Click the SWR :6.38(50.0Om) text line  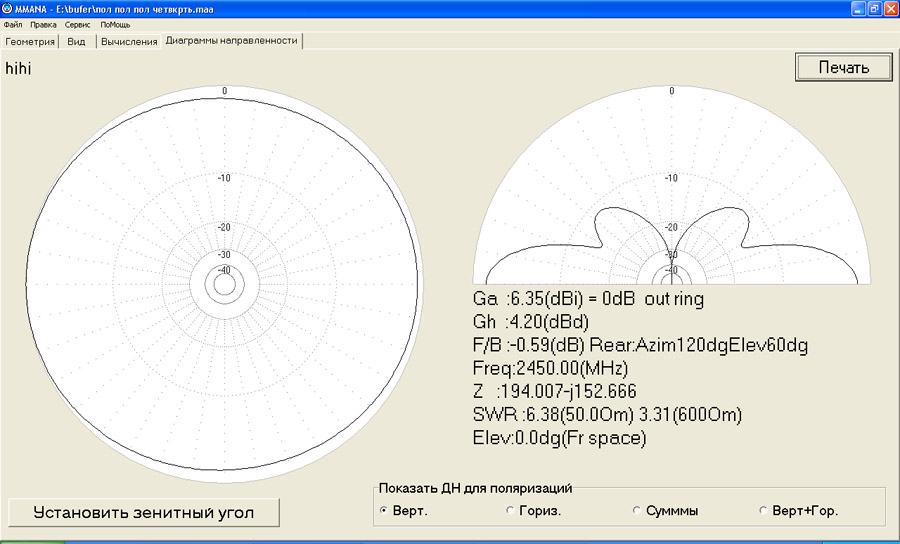[607, 414]
